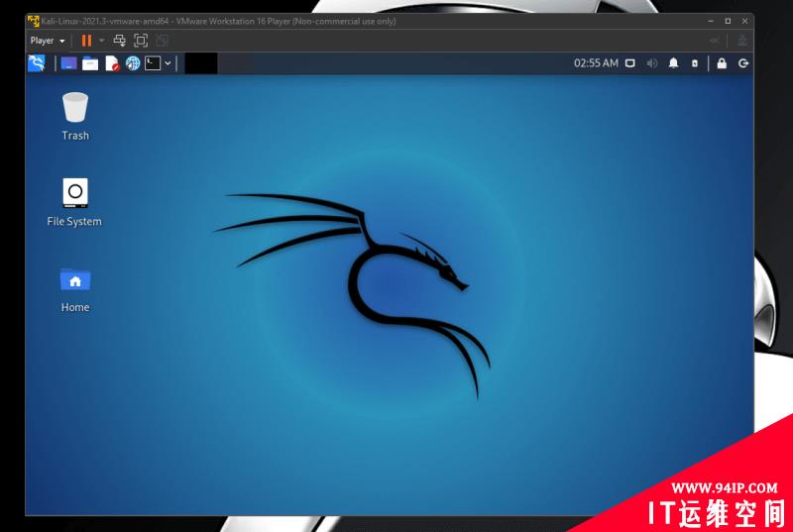Launch the web browser globe icon

(133, 63)
